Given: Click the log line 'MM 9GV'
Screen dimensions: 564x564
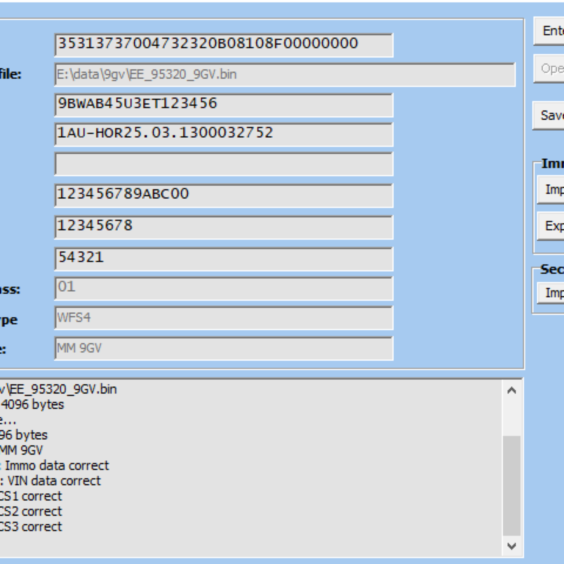Looking at the screenshot, I should (x=21, y=450).
